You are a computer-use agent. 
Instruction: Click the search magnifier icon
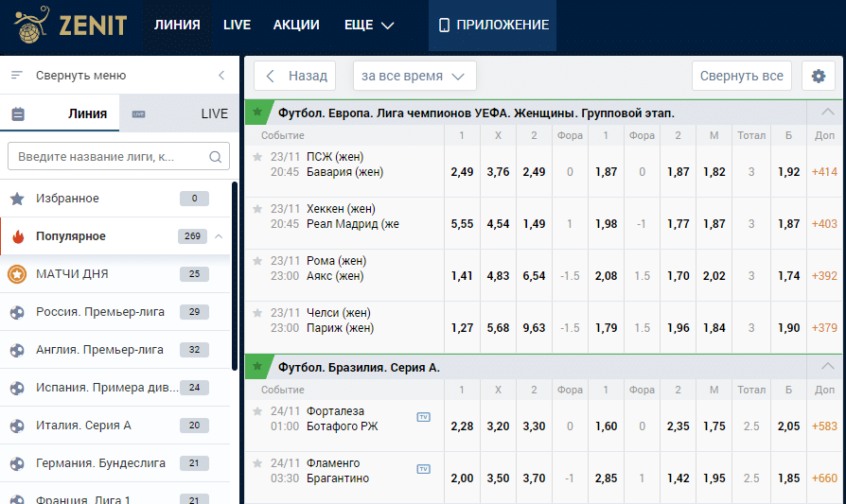coord(215,157)
